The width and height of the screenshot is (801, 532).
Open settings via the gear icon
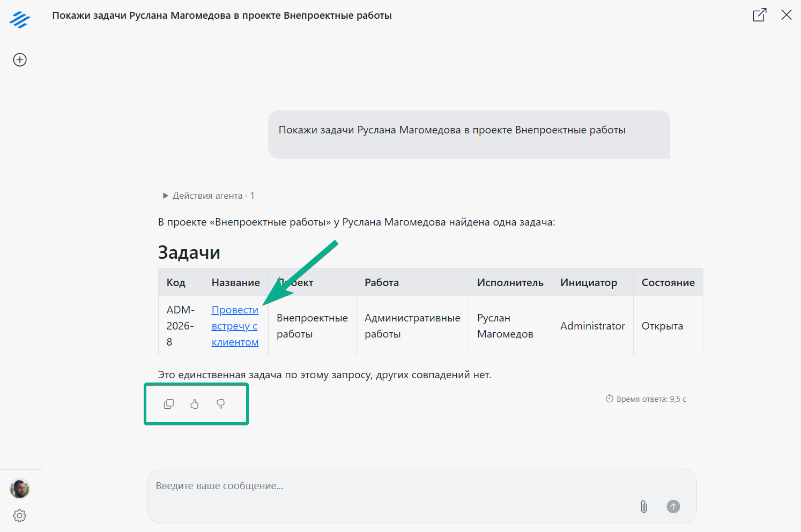[20, 516]
